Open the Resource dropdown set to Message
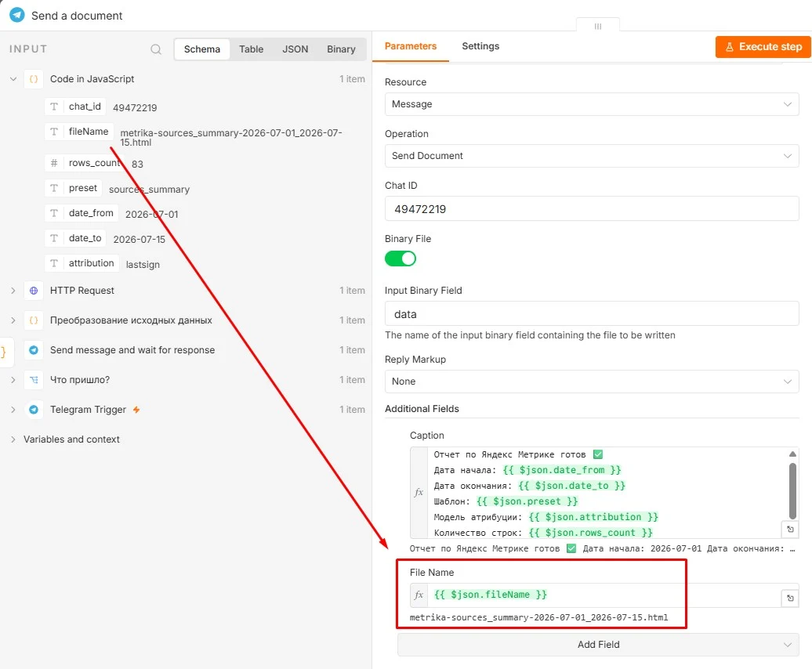The width and height of the screenshot is (812, 669). [x=592, y=104]
